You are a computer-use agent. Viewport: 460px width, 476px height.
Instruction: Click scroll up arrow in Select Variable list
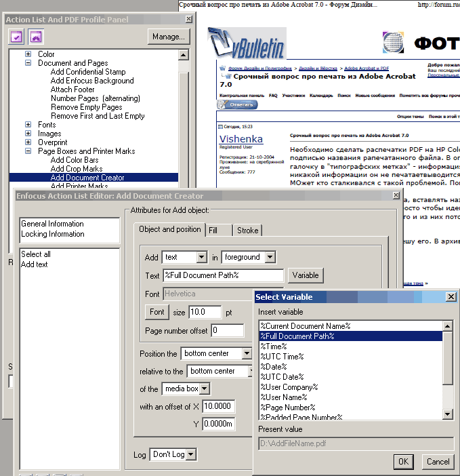click(448, 326)
